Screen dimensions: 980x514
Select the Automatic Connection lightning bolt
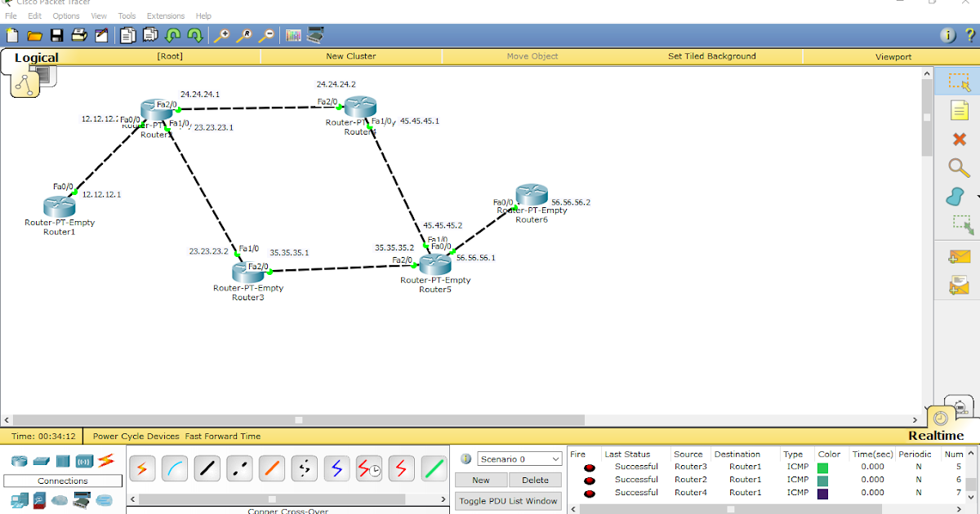coord(143,468)
